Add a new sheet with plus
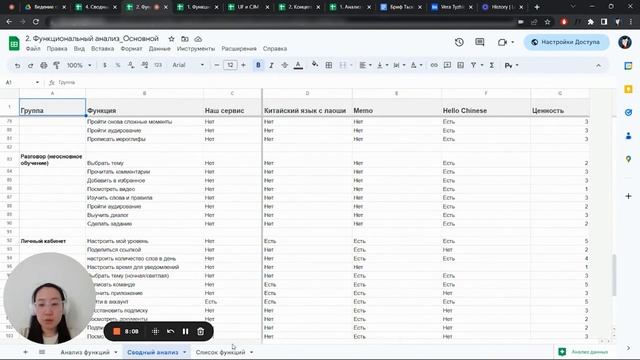The height and width of the screenshot is (360, 640). pos(25,352)
